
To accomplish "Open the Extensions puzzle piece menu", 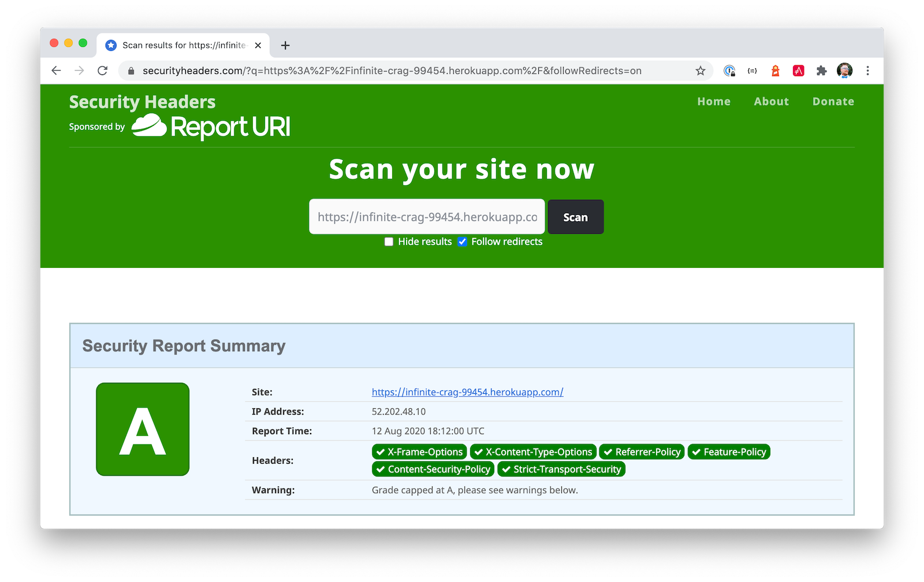I will [x=821, y=71].
